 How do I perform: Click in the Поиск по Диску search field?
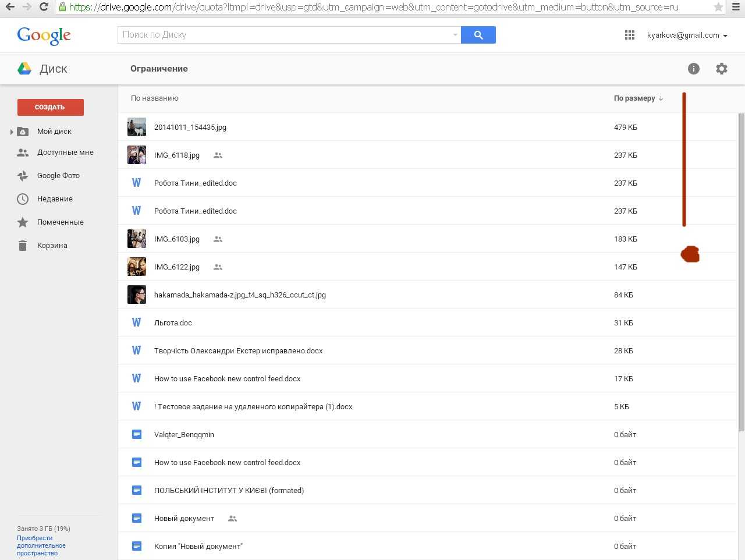289,35
